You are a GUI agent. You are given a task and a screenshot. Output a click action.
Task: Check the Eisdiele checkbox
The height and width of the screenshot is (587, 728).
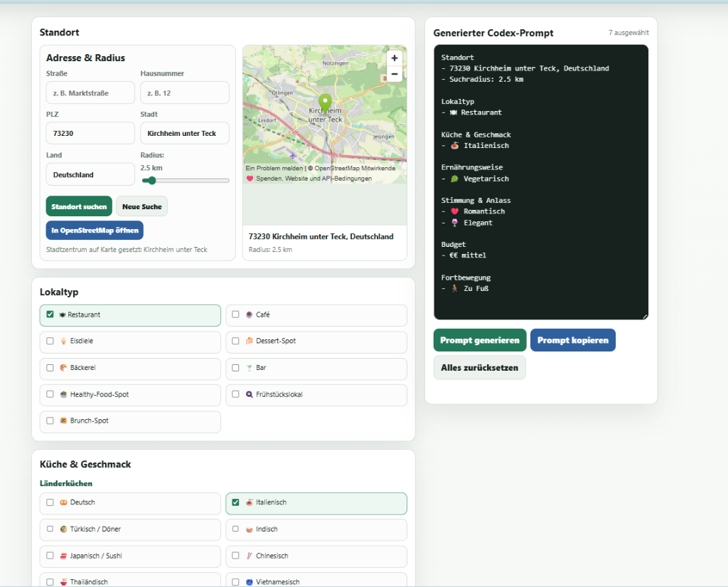point(50,341)
